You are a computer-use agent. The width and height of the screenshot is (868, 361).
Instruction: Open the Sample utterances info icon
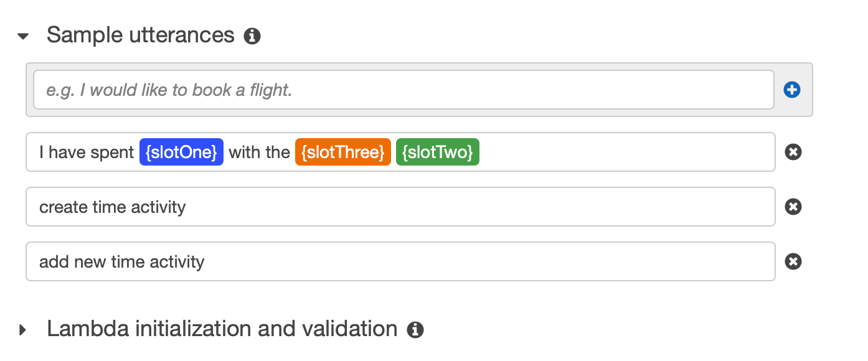point(252,36)
